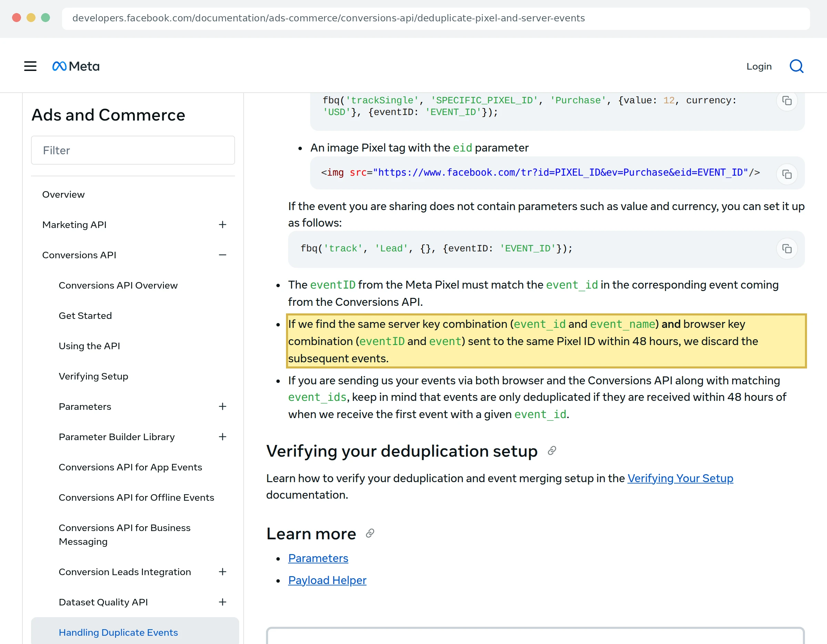Click the Conversions API sidebar label
Image resolution: width=827 pixels, height=644 pixels.
[x=79, y=255]
